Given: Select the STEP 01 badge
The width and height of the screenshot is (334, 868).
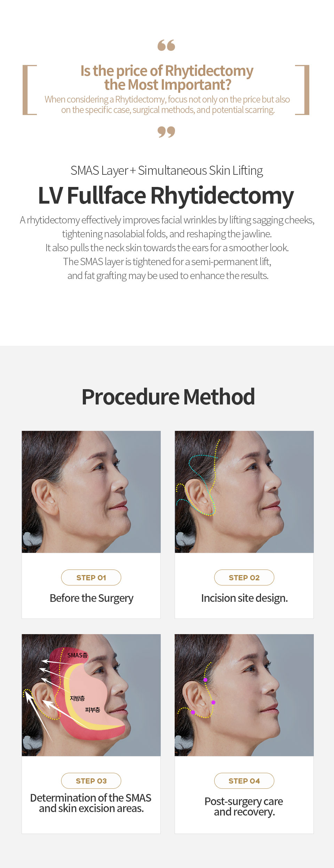Looking at the screenshot, I should (91, 578).
